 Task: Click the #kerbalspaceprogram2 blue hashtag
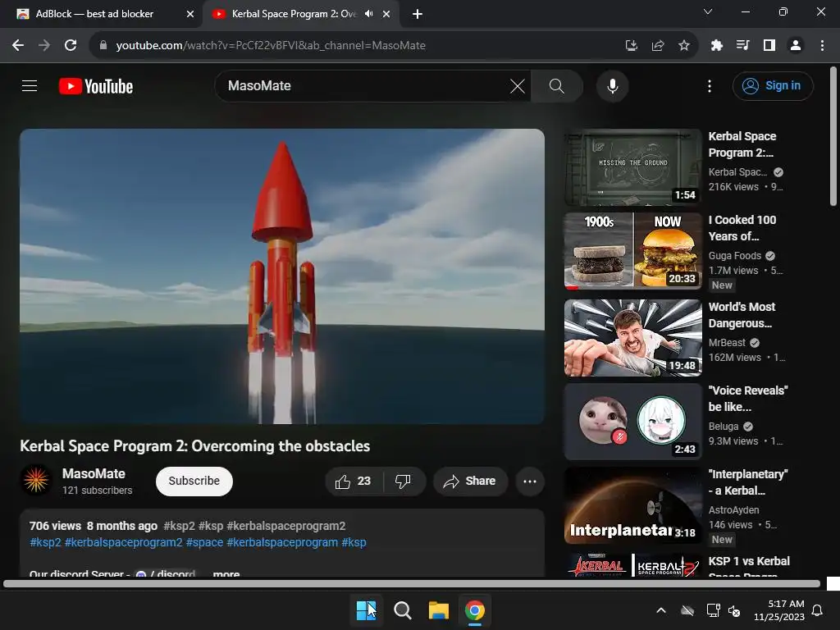pos(123,542)
